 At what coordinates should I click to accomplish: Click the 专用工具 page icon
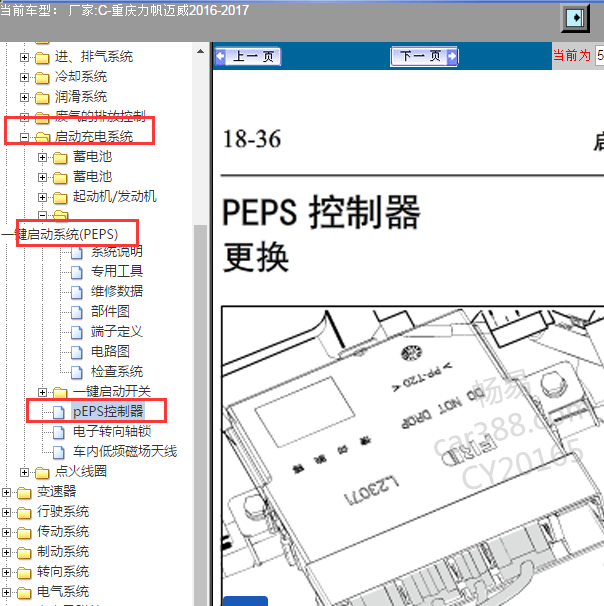coord(77,272)
